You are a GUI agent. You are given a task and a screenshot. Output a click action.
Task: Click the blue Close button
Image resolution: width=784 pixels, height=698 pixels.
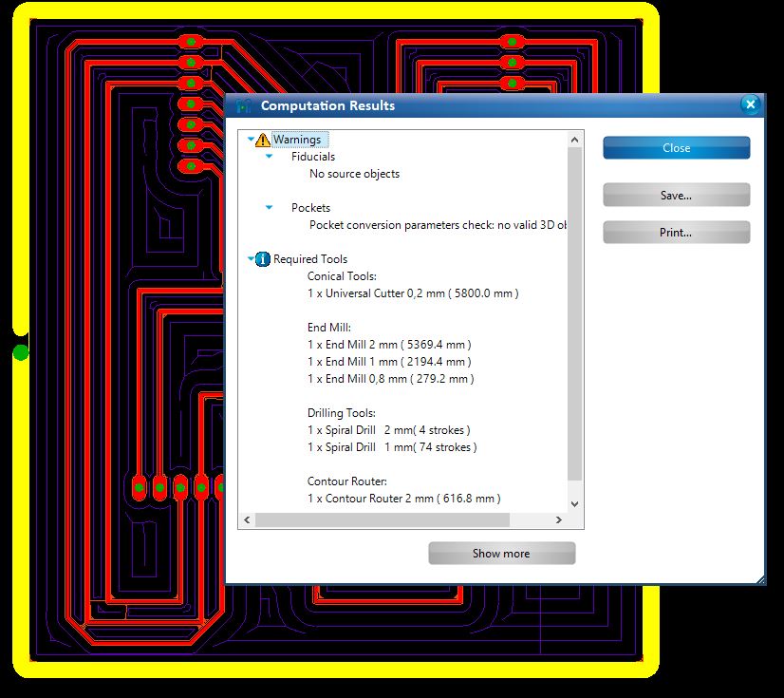(x=677, y=148)
